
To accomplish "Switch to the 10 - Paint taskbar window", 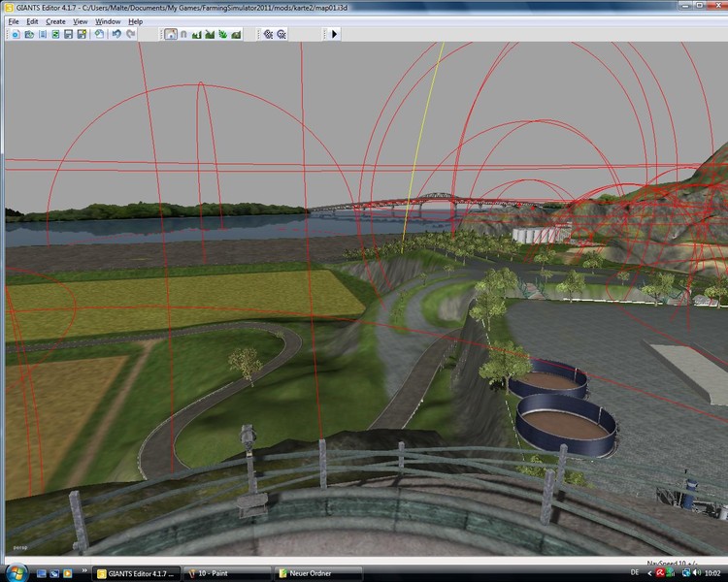I will pyautogui.click(x=227, y=573).
